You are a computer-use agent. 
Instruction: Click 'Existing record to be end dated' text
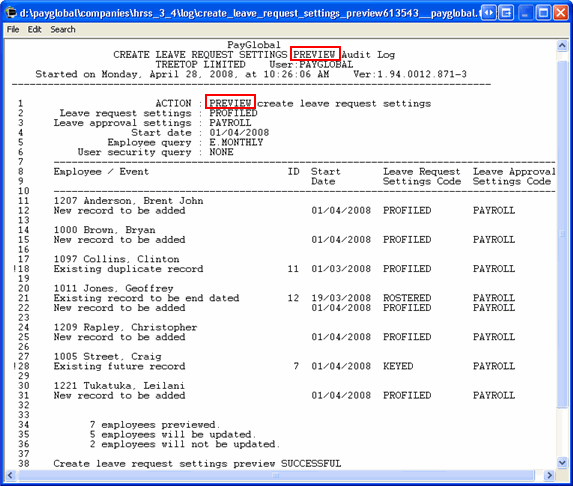[x=146, y=298]
